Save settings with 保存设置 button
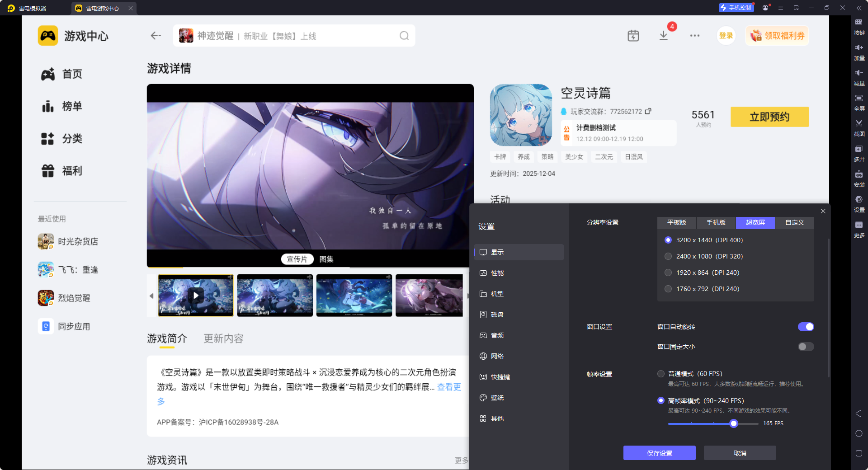 659,452
